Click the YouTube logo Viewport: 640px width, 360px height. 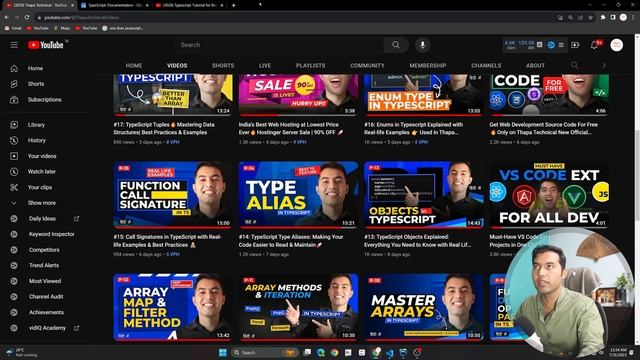point(46,45)
